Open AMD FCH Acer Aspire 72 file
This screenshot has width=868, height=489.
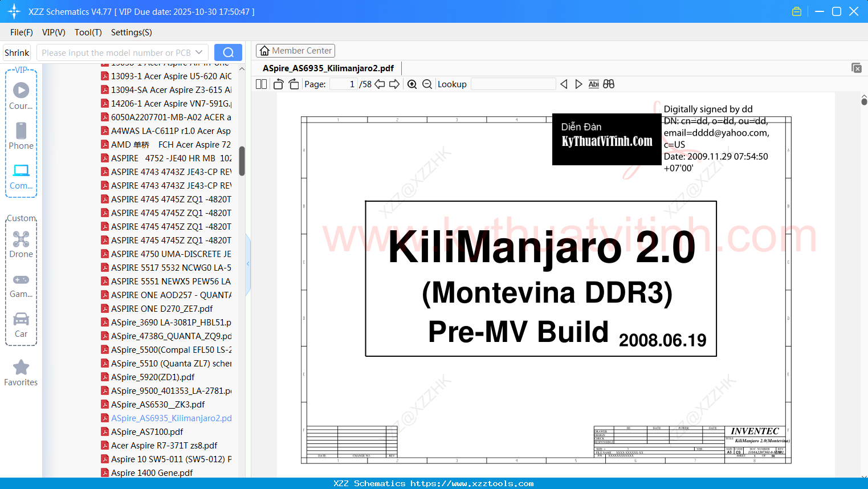coord(166,144)
